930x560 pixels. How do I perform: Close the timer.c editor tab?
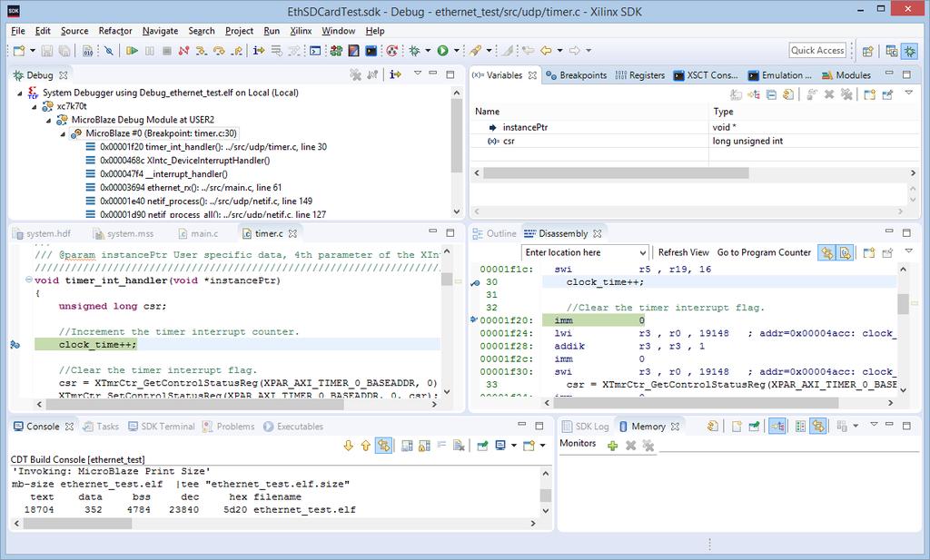pos(292,233)
